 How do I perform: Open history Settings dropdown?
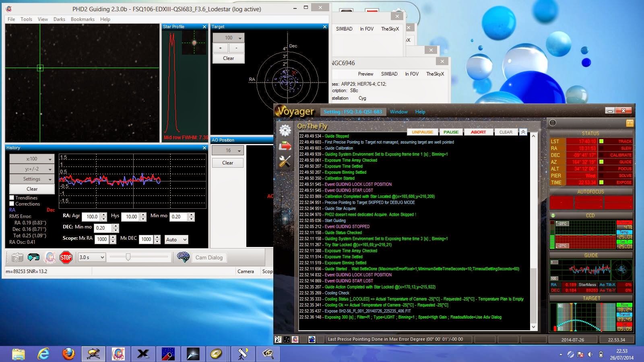pos(32,179)
